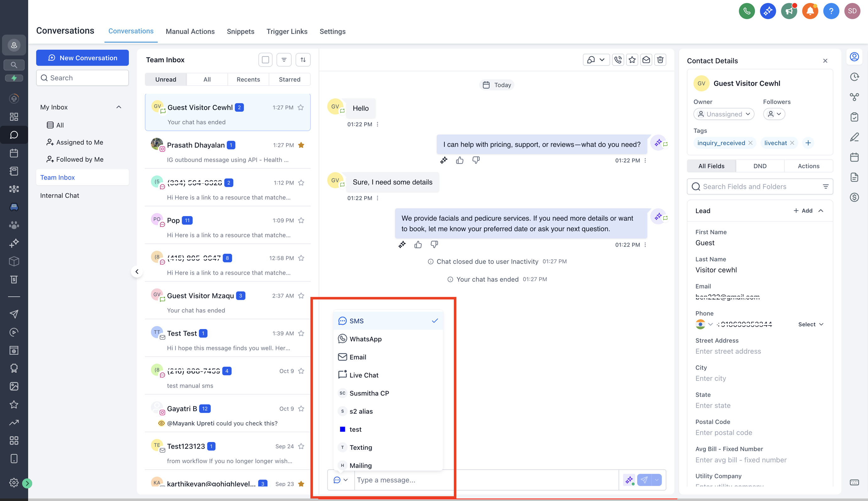Select WhatsApp from channel menu
This screenshot has height=501, width=868.
coord(365,339)
